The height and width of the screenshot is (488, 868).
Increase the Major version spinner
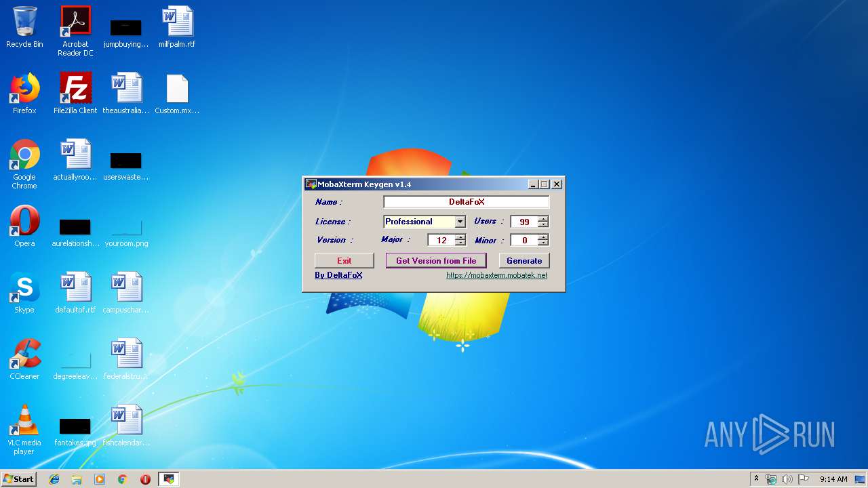460,237
